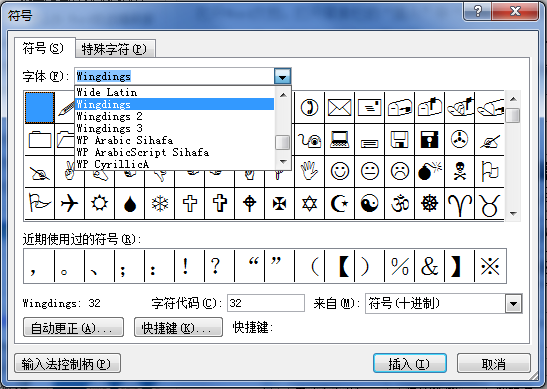Close the 符号 dialog window
Viewport: 547px width, 389px height.
point(515,12)
